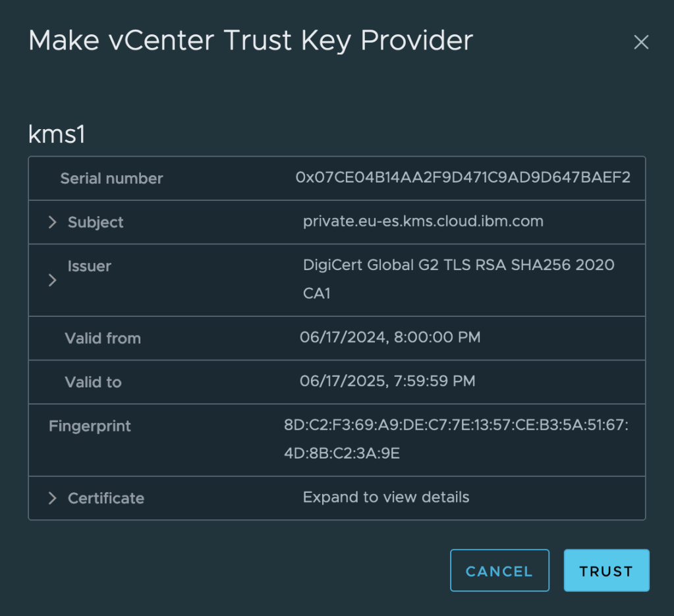674x616 pixels.
Task: Click the Certificate label
Action: tap(106, 499)
